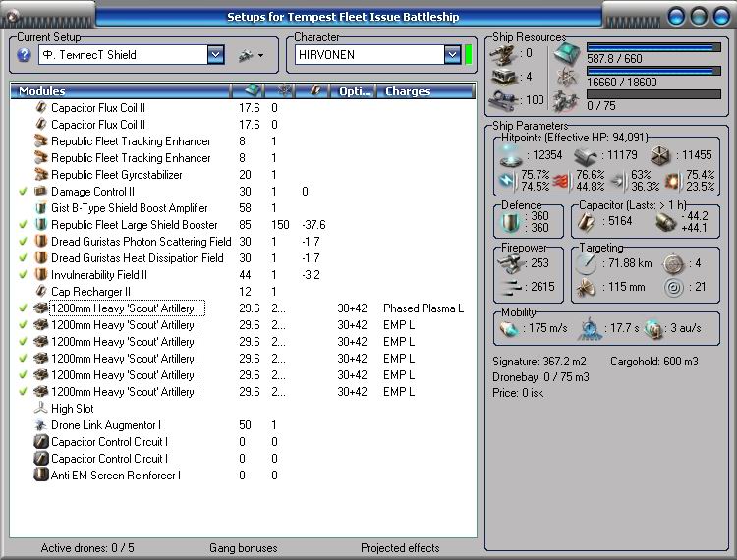Click the turret hardpoints icon in Ship Resources

504,54
